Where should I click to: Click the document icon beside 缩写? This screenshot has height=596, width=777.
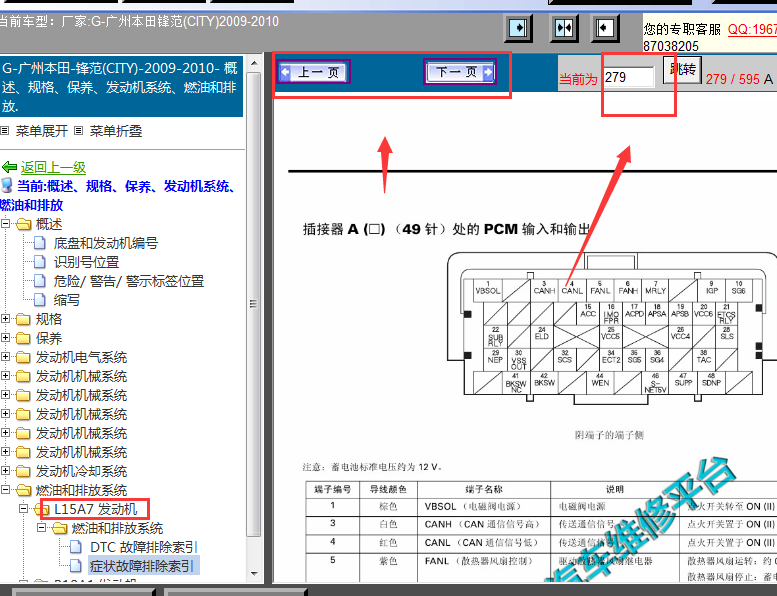(x=40, y=299)
